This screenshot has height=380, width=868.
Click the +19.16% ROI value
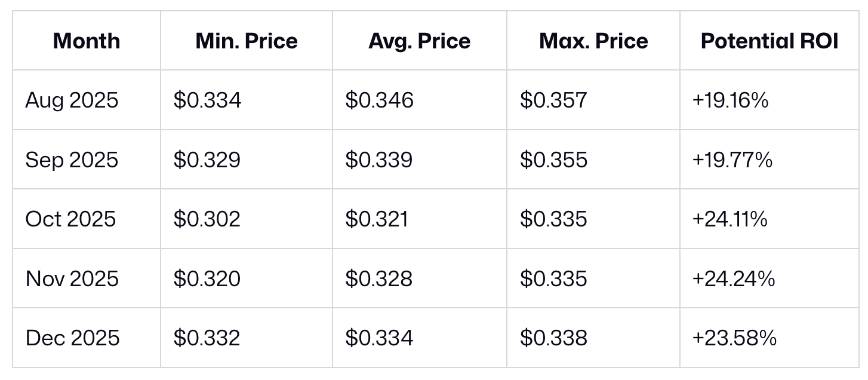tap(730, 100)
